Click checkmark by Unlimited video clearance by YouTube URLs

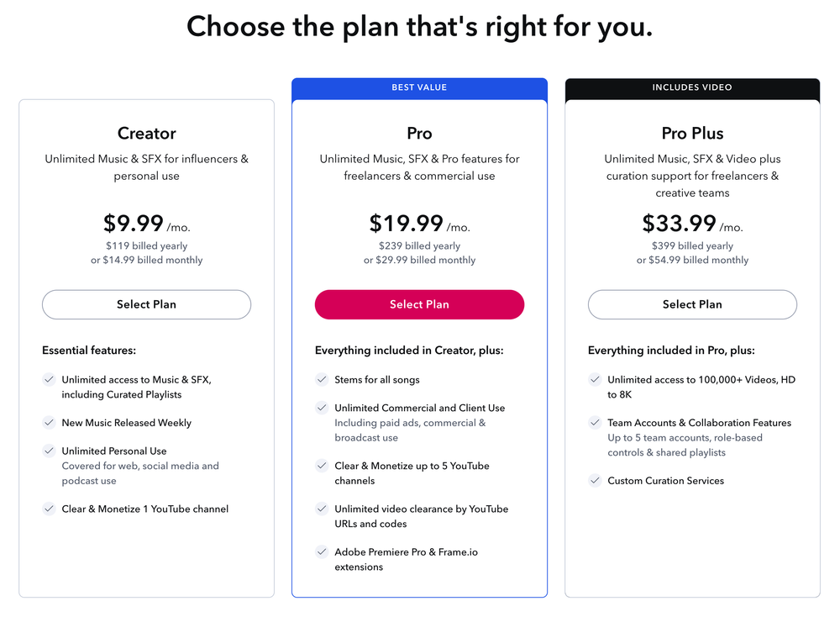click(322, 509)
